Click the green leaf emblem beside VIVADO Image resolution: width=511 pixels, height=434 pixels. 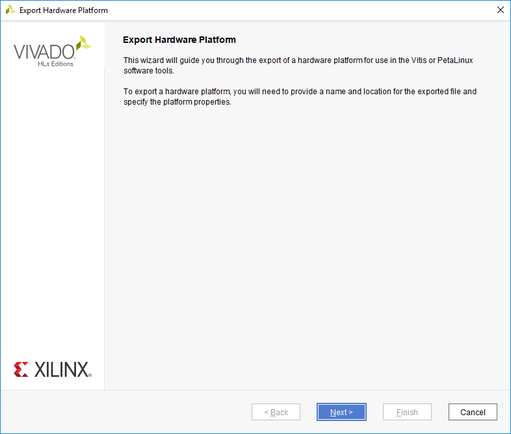[x=83, y=43]
